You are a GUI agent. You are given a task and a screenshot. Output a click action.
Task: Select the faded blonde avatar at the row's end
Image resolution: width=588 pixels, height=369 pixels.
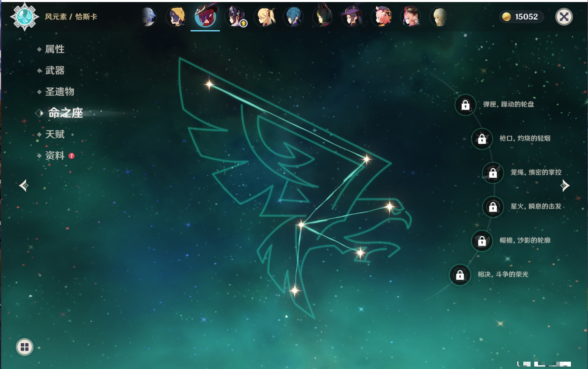(x=440, y=17)
